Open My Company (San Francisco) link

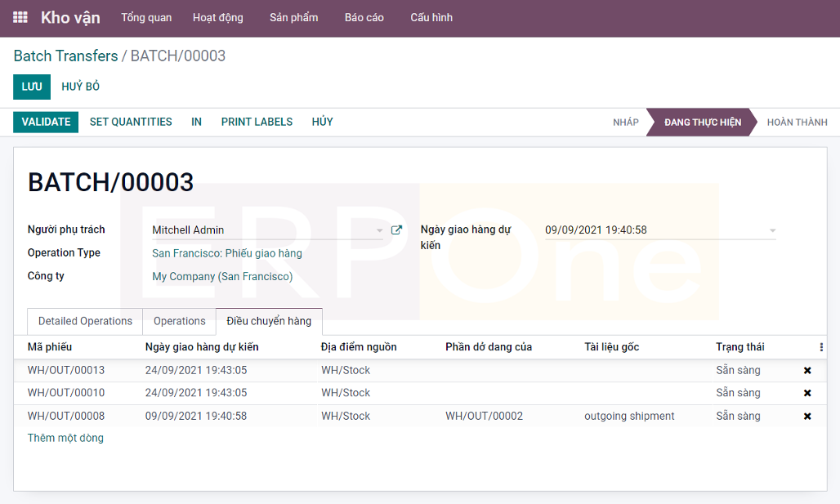tap(222, 276)
